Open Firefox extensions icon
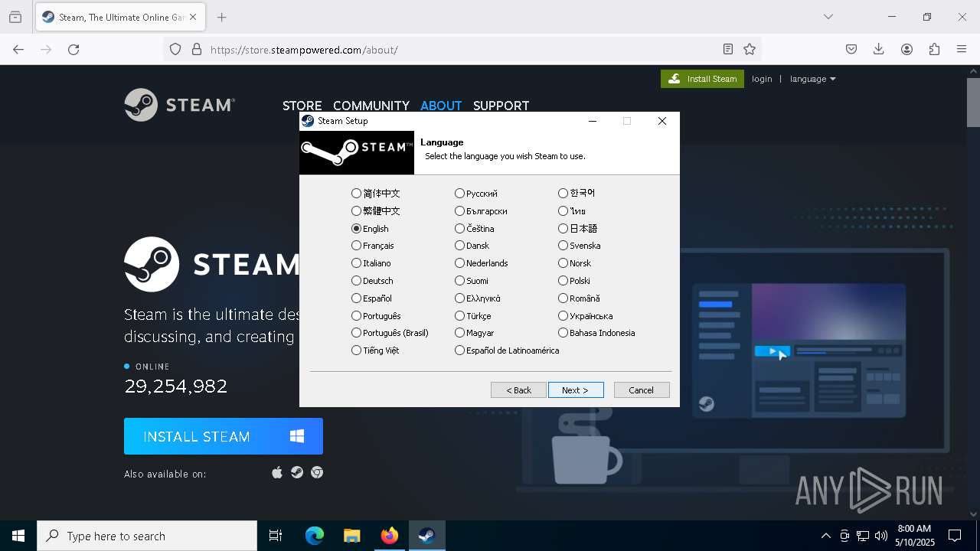Screen dimensions: 980x551 click(934, 50)
